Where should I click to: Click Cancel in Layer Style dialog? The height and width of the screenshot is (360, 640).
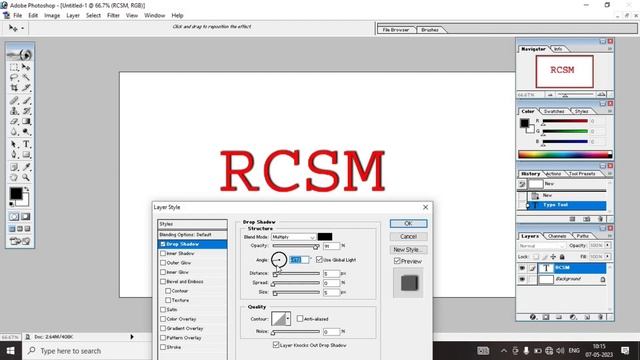tap(408, 237)
